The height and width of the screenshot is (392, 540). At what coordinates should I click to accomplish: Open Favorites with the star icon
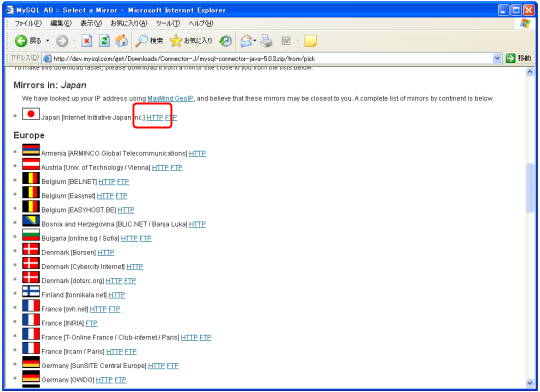pos(176,41)
